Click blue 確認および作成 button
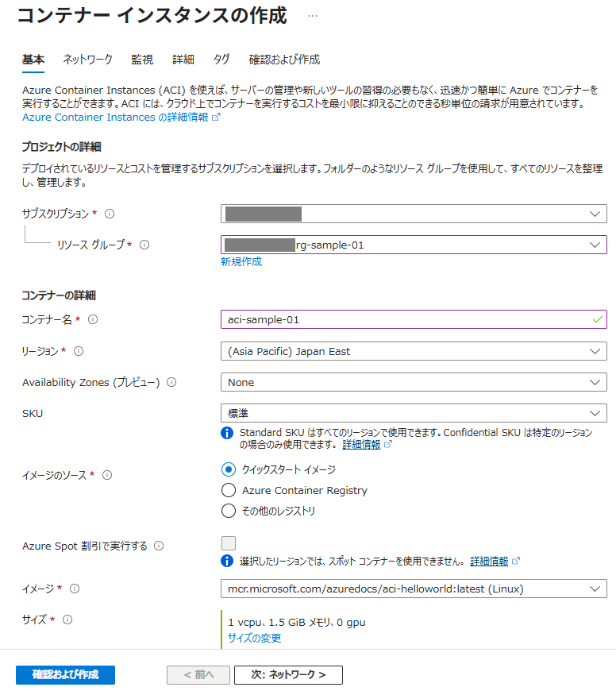 click(x=65, y=674)
